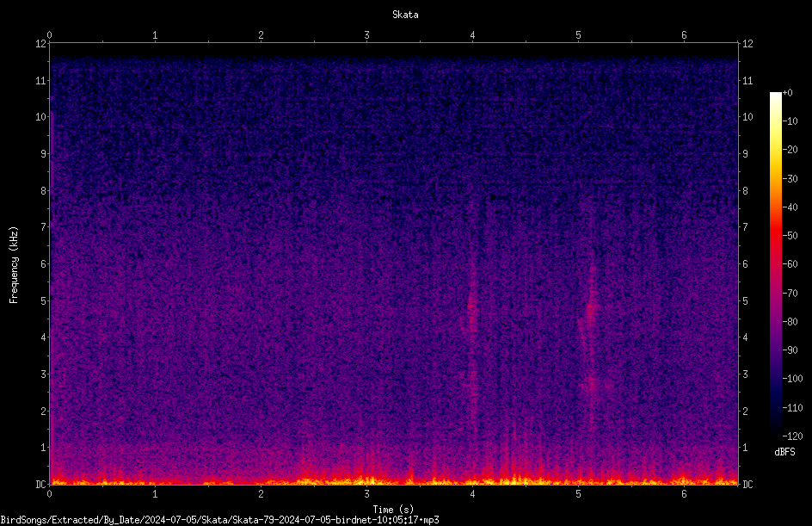
Task: Select the Frequency (kHz) axis label
Action: (x=14, y=265)
